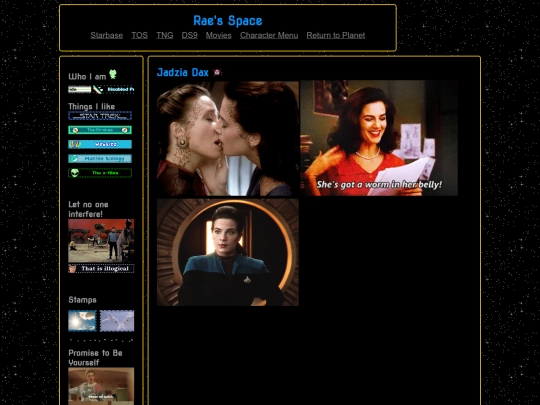Click the sun and clouds stamp
The image size is (540, 405).
tap(82, 321)
